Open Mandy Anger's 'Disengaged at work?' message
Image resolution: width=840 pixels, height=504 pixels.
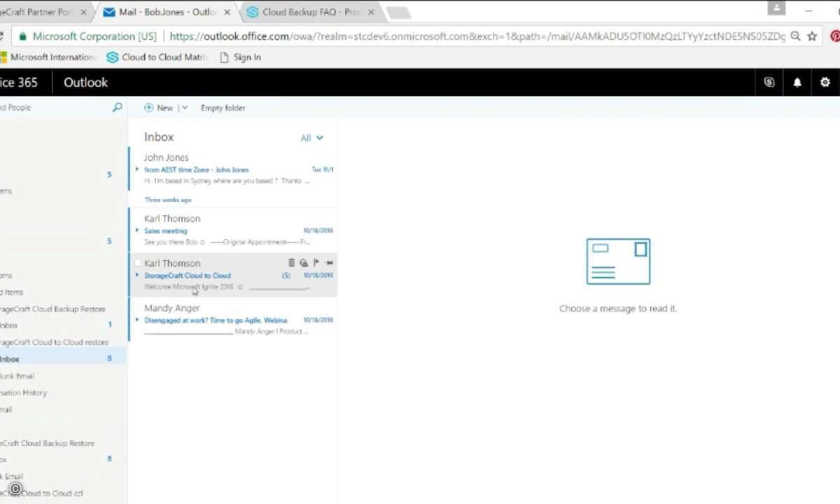232,319
